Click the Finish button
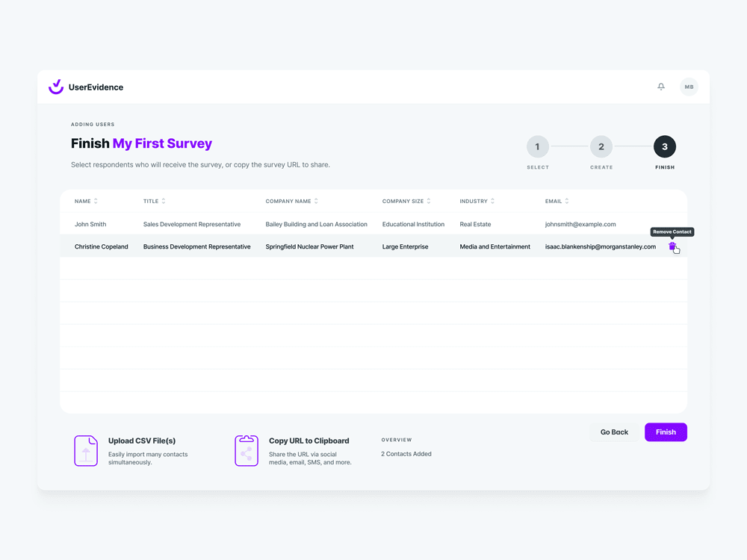The image size is (747, 560). point(666,432)
